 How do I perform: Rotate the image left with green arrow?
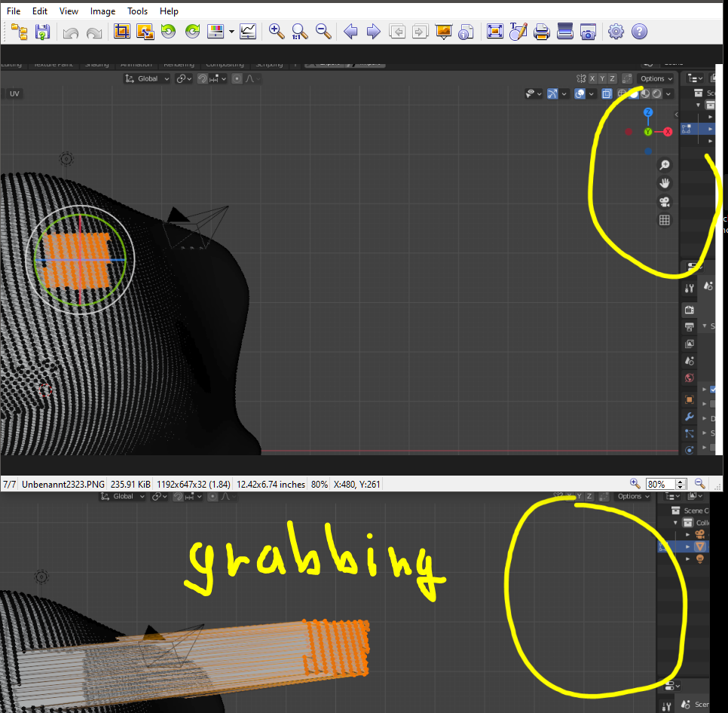pos(169,32)
